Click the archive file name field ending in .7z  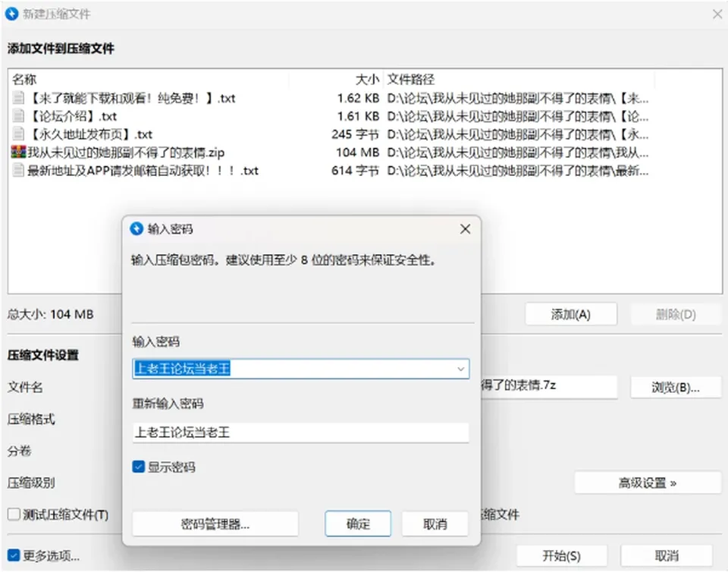(549, 387)
